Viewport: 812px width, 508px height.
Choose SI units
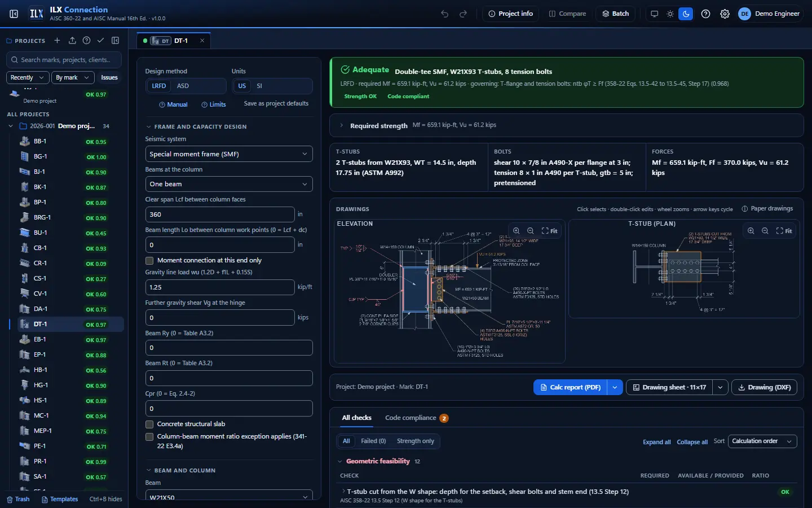(259, 86)
